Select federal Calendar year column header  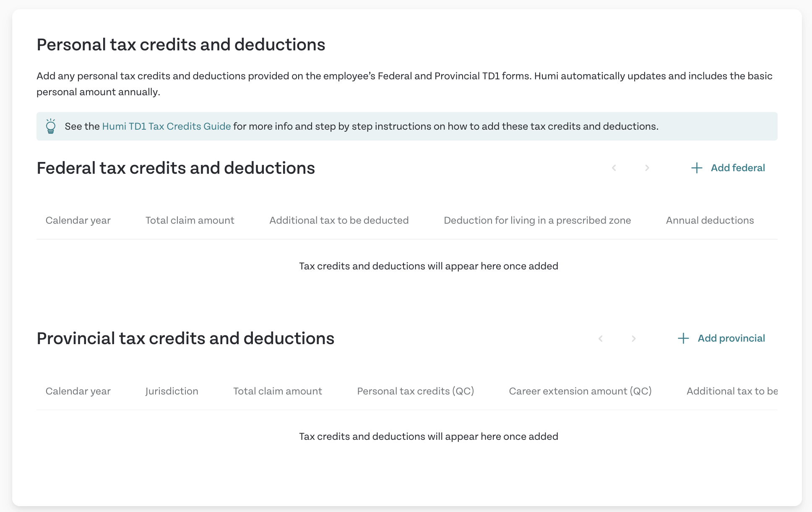pyautogui.click(x=78, y=220)
